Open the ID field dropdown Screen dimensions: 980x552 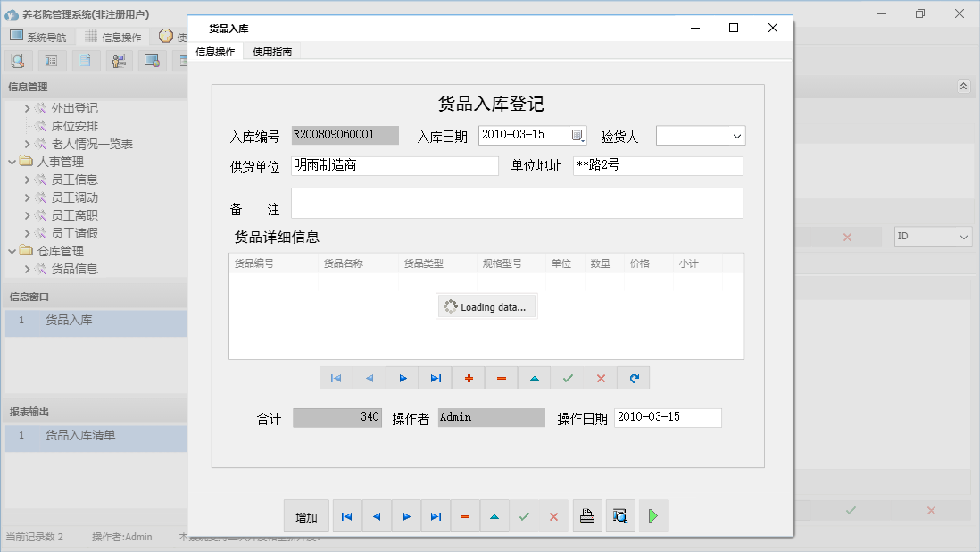pos(962,236)
